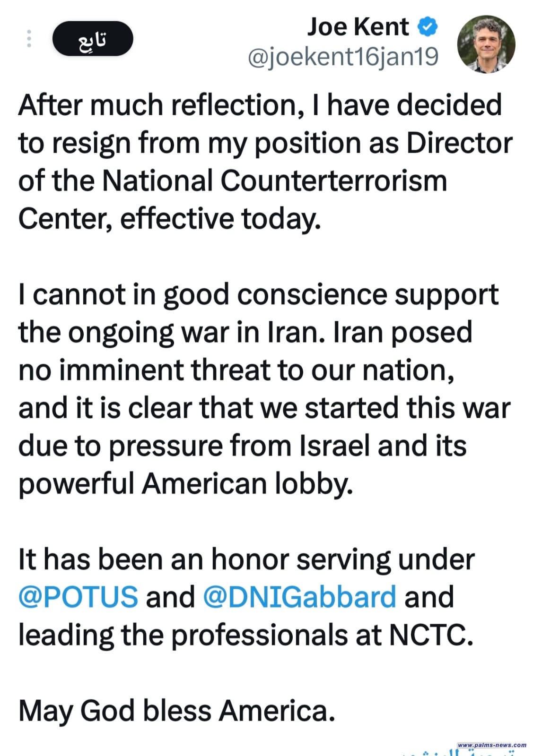
Task: Click the "I cannot in good conscience" line
Action: click(x=258, y=294)
